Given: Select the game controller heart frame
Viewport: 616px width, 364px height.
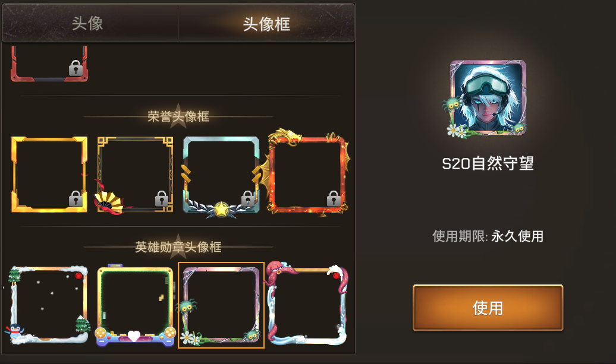Looking at the screenshot, I should click(135, 306).
